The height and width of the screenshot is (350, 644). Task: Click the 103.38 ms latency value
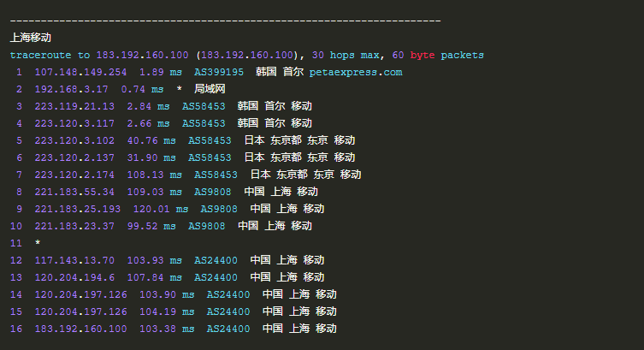tap(167, 329)
